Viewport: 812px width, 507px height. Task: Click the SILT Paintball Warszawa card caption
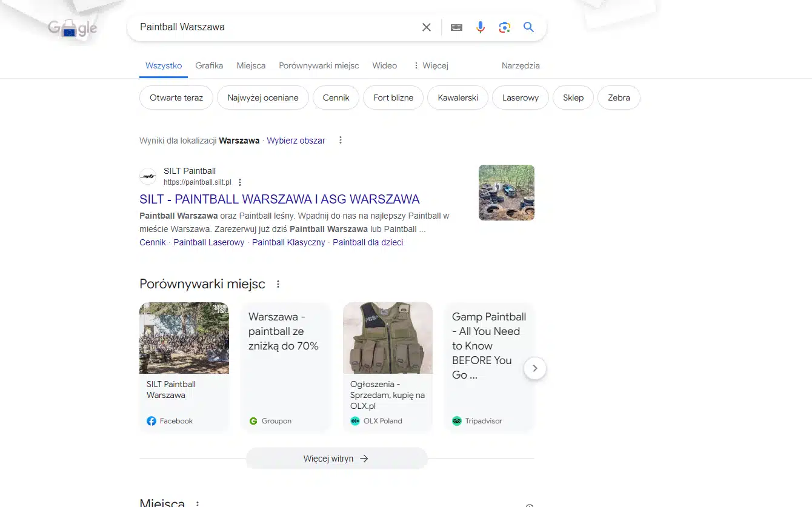click(171, 389)
